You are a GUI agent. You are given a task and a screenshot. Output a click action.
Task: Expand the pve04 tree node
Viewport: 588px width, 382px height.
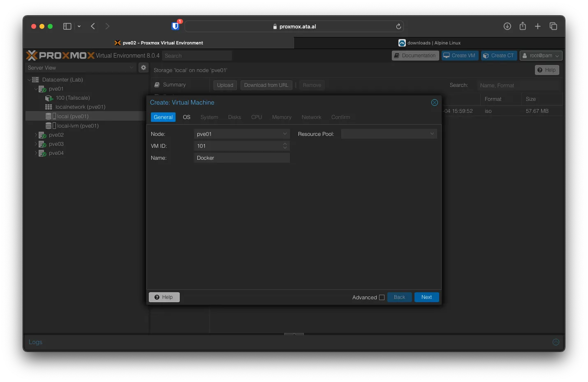[36, 153]
